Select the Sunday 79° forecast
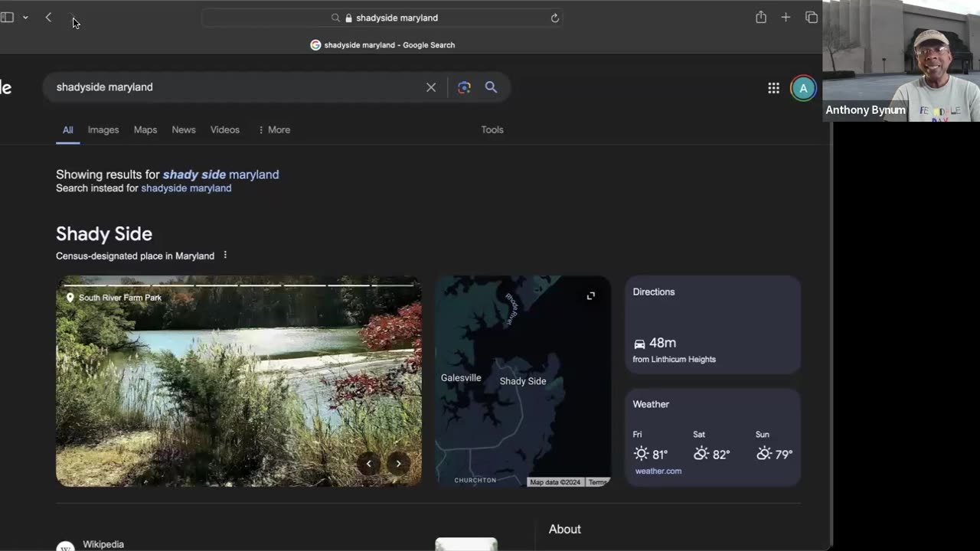Screen dimensions: 980x551 point(773,447)
